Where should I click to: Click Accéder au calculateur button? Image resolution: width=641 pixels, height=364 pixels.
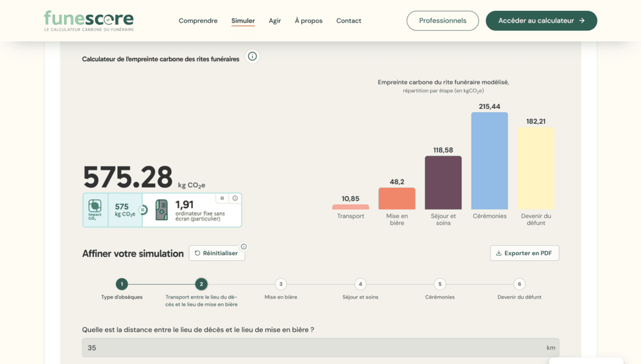point(541,21)
